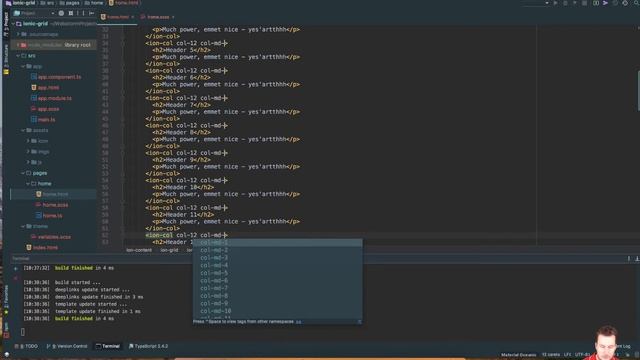
Task: Collapse the ionic-grid project root node
Action: (x=13, y=24)
